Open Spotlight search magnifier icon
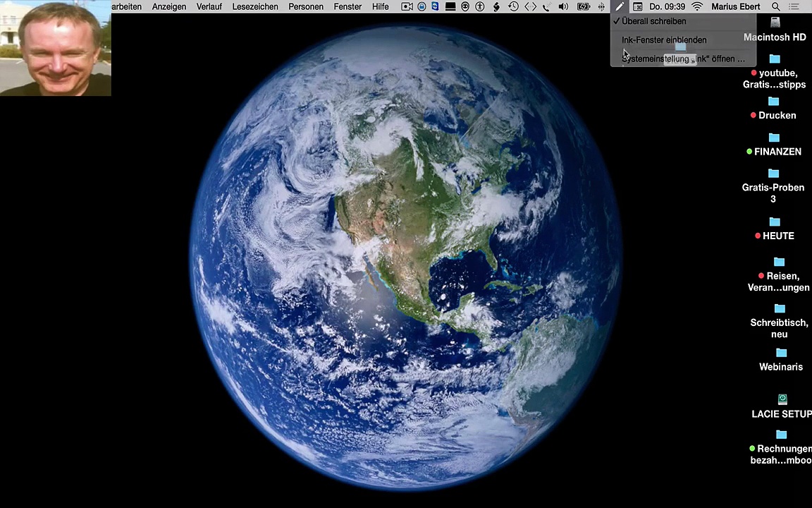This screenshot has width=812, height=508. (x=775, y=7)
